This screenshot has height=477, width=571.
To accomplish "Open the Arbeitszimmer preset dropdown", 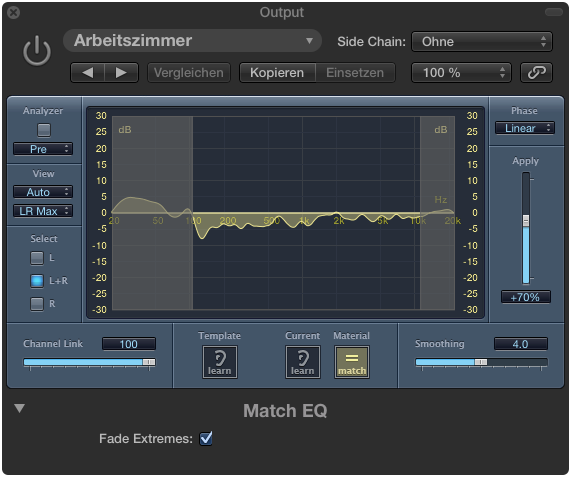I will coord(192,40).
